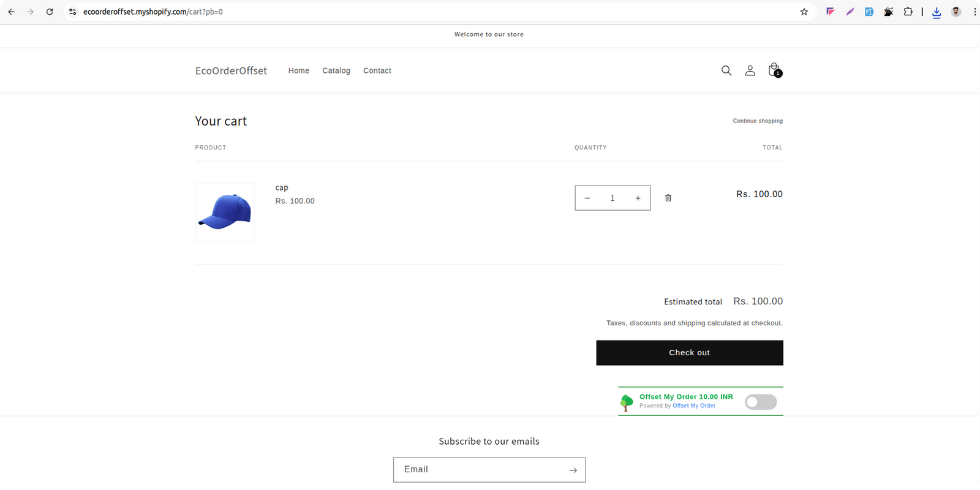Go to the Home menu item
This screenshot has height=490, width=980.
299,70
